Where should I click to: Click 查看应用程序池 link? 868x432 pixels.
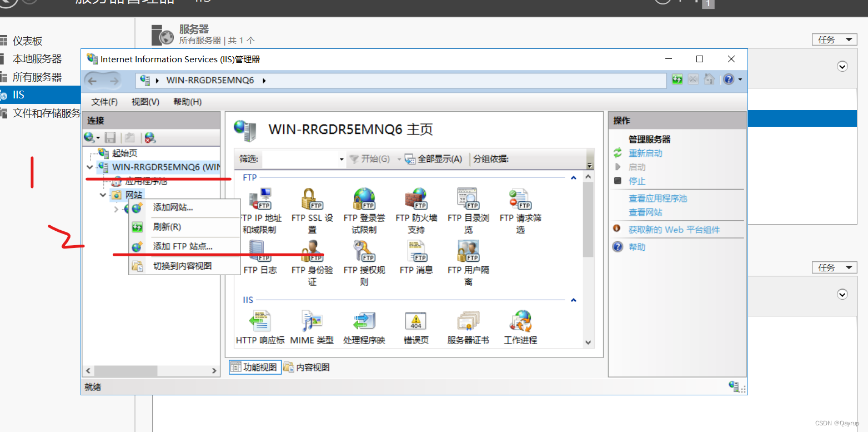tap(658, 198)
